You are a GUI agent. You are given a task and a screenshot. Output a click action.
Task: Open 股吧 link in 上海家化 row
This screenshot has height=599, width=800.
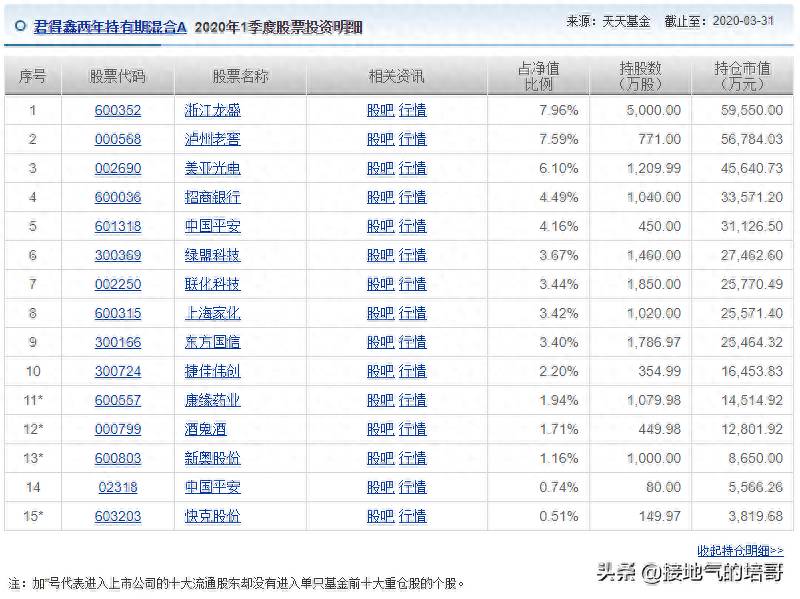(x=381, y=313)
